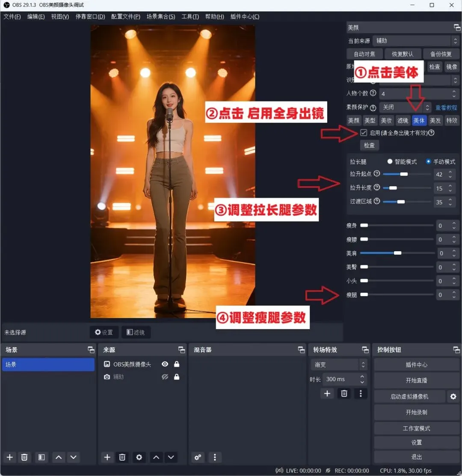Viewport: 462px width, 476px height.
Task: Move scene down with arrow icon
Action: click(74, 457)
